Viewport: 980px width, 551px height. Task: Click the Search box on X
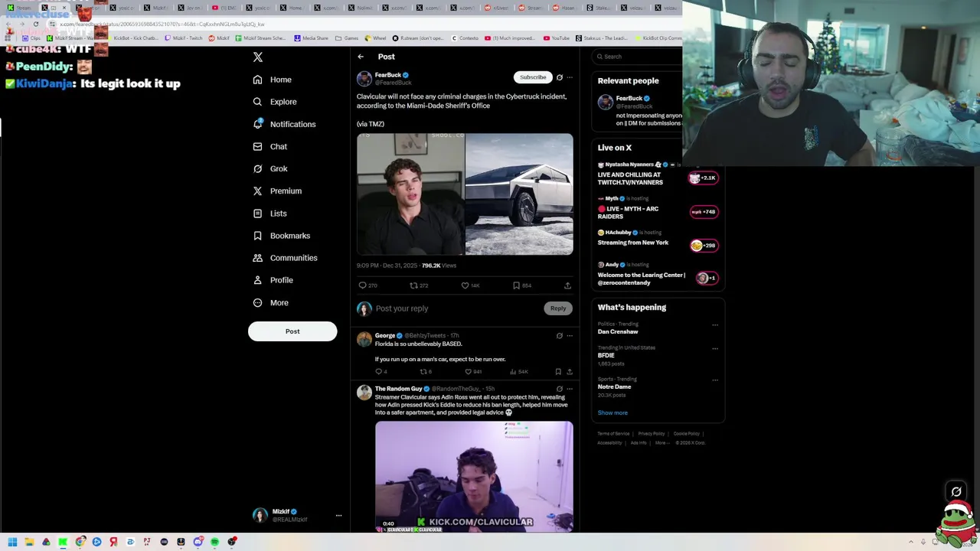tap(638, 57)
